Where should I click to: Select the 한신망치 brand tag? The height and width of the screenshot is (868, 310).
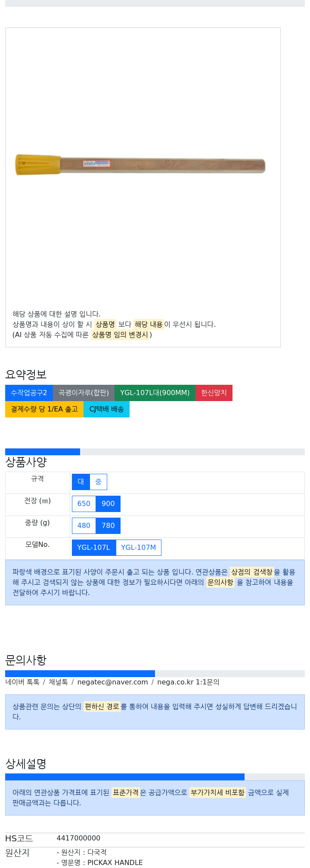click(x=214, y=393)
